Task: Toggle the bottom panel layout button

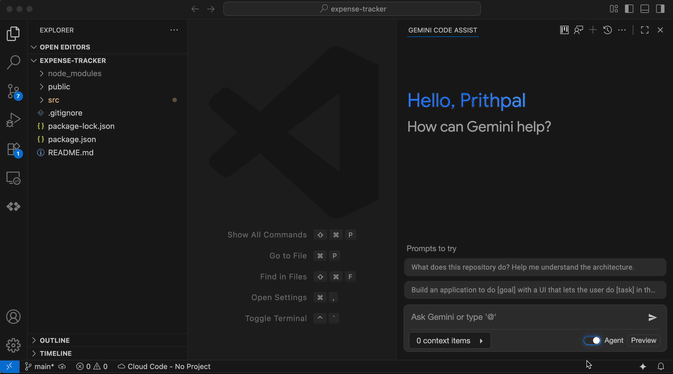Action: pyautogui.click(x=645, y=9)
